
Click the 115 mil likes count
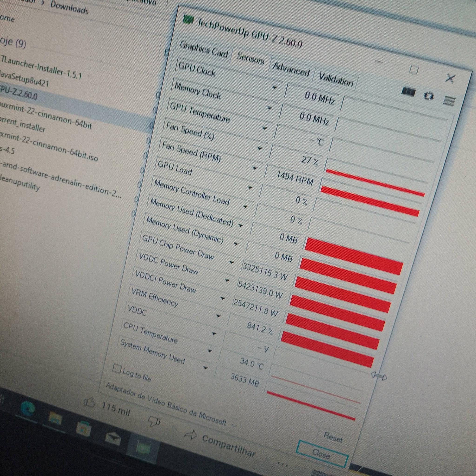pos(116,409)
